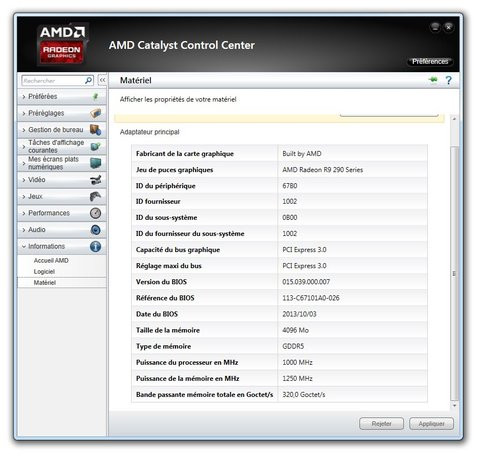Select the Matériel item in sidebar
The height and width of the screenshot is (458, 480).
coord(62,283)
